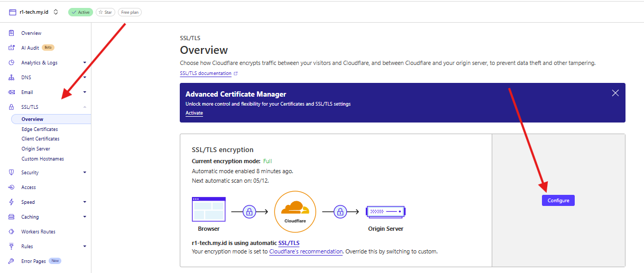
Task: Click the Error Pages wrench icon
Action: click(12, 261)
